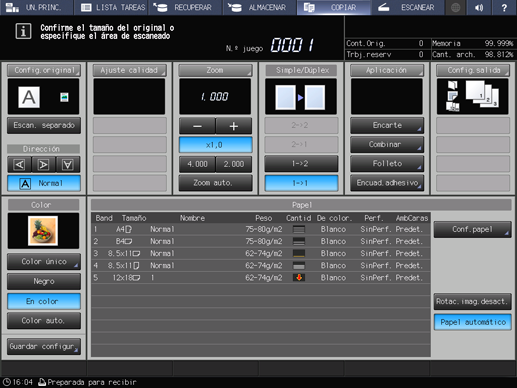Open the RECUPERAR tab

click(x=185, y=7)
